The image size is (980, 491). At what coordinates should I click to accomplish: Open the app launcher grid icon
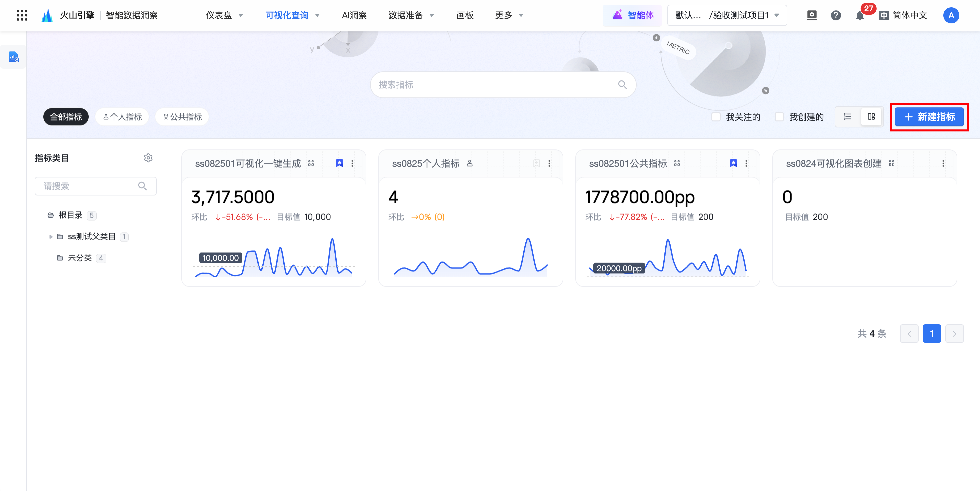[x=22, y=15]
